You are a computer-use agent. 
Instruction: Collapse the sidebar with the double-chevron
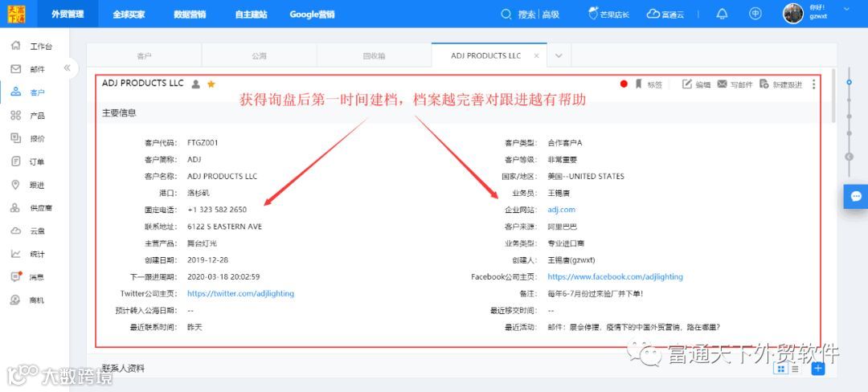[x=67, y=67]
